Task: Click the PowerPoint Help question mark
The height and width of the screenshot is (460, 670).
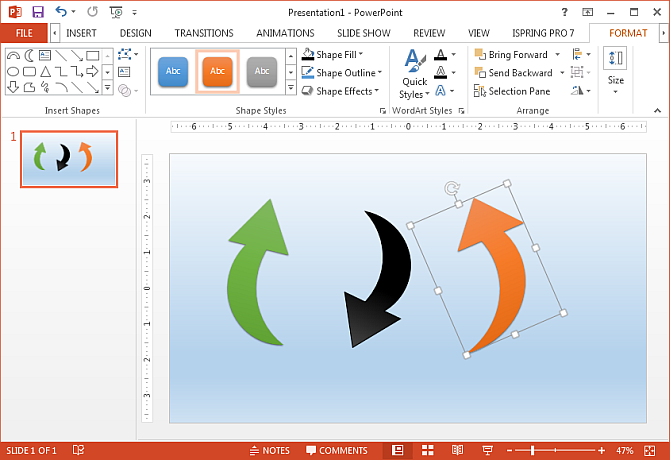Action: (564, 12)
